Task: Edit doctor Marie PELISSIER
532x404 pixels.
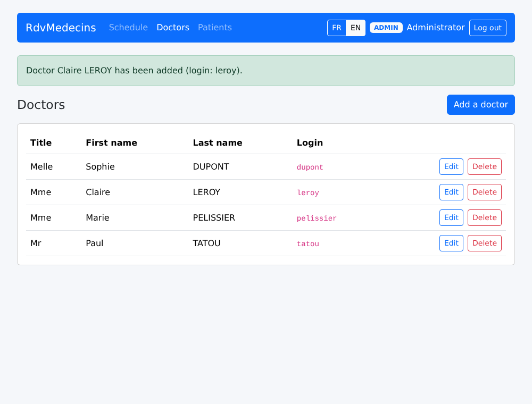Action: tap(451, 217)
